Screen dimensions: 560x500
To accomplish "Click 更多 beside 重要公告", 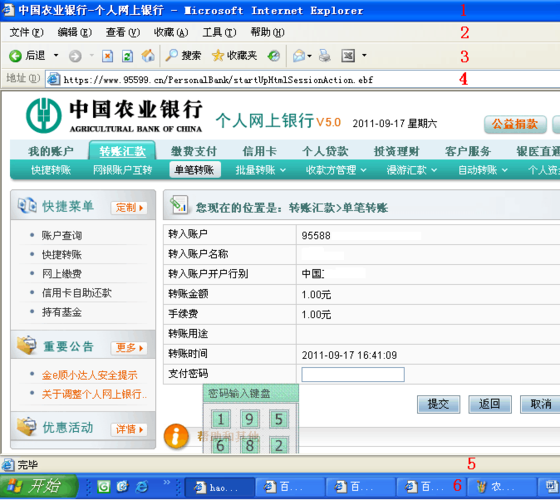I will [129, 348].
